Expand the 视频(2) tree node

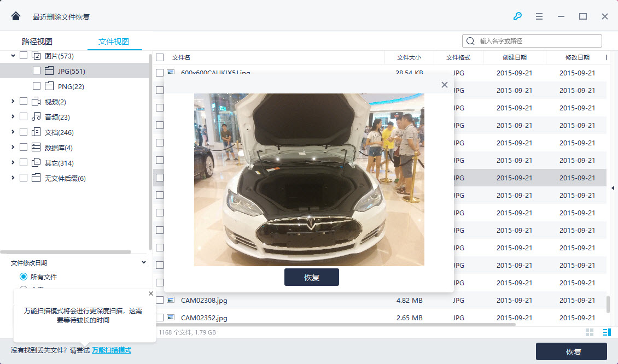(13, 102)
